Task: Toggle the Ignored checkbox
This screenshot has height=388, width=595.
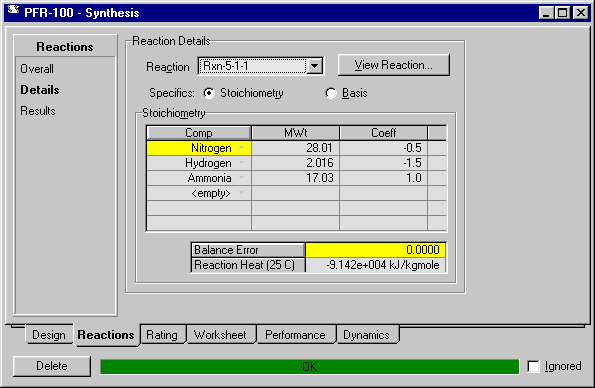Action: (534, 366)
